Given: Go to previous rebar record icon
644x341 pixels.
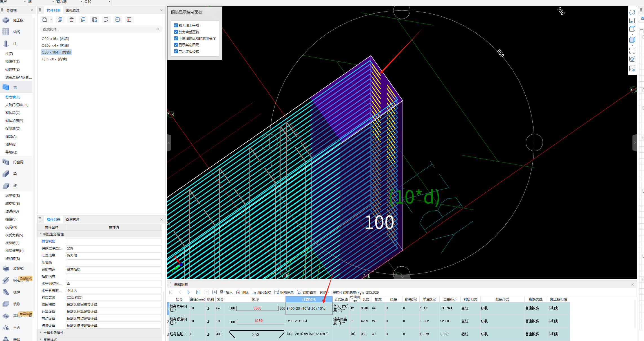Looking at the screenshot, I should click(180, 292).
